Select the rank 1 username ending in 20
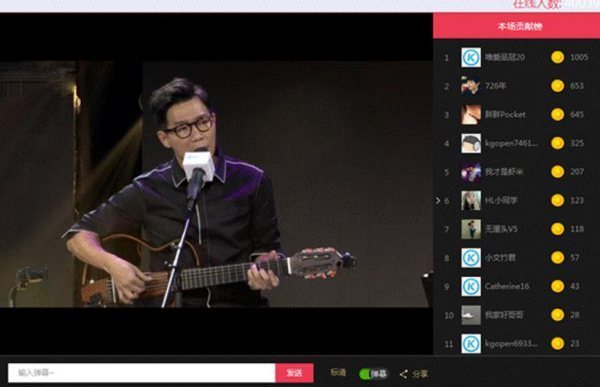Screen dimensions: 600x387 tap(505, 57)
